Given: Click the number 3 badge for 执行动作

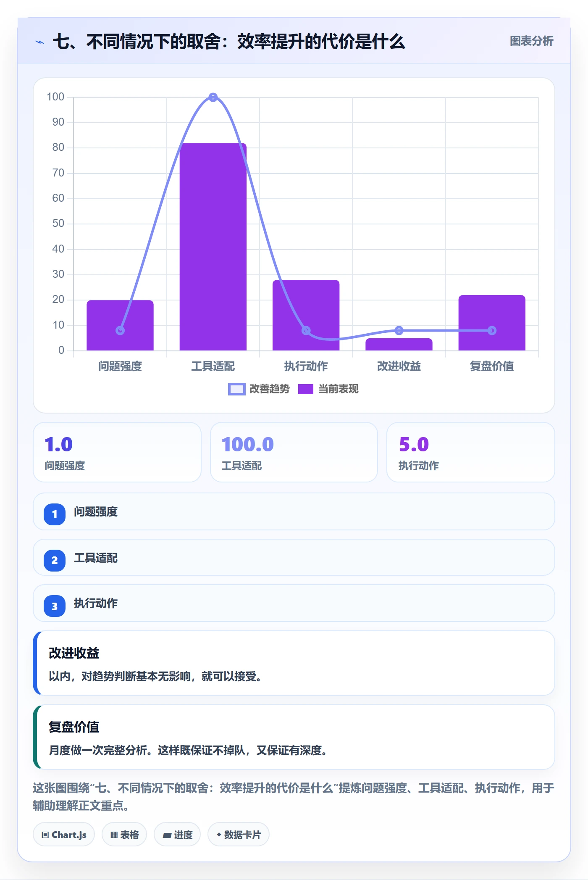Looking at the screenshot, I should (x=55, y=606).
